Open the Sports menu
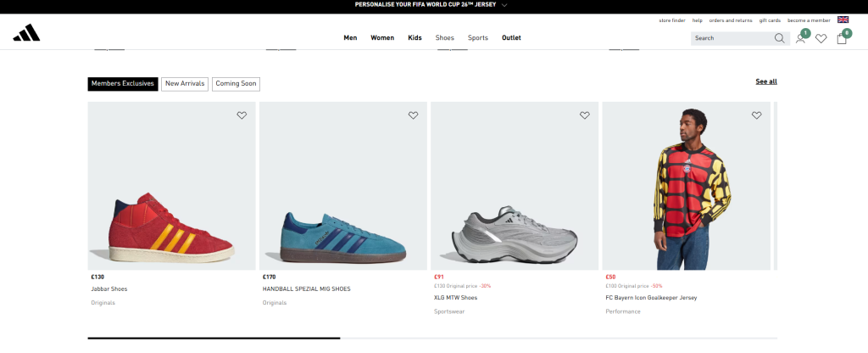The image size is (868, 353). [478, 37]
